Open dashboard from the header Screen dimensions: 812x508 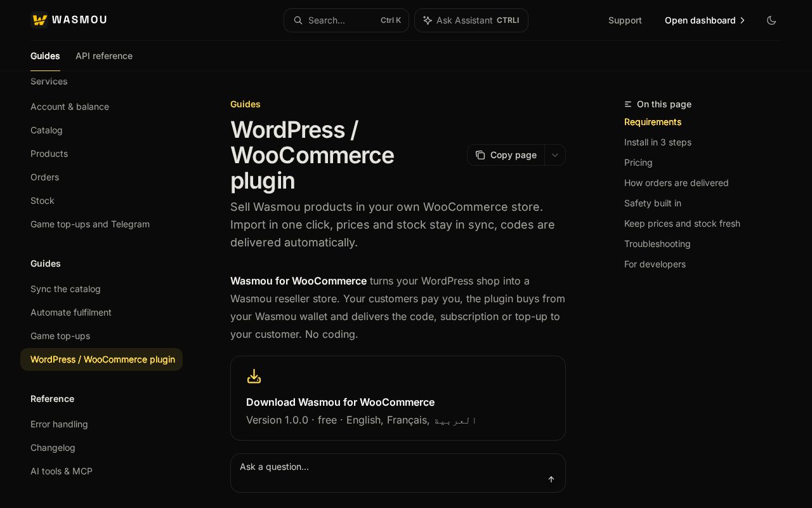coord(705,20)
